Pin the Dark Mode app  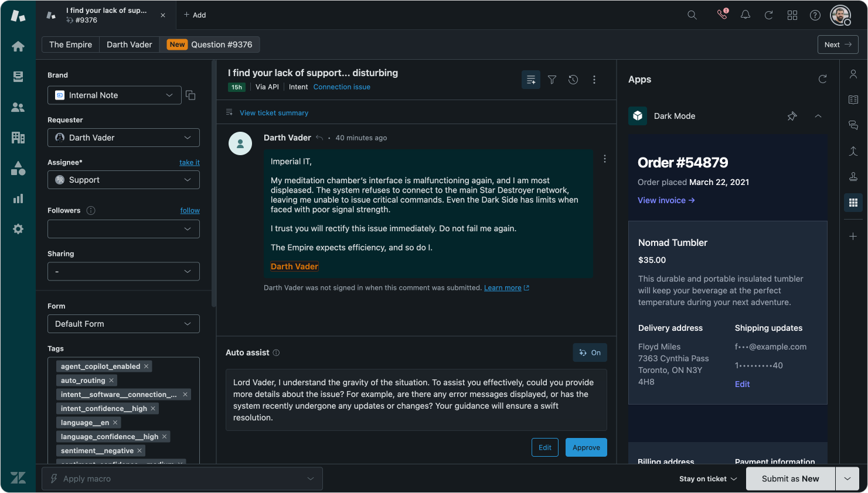[x=792, y=116]
